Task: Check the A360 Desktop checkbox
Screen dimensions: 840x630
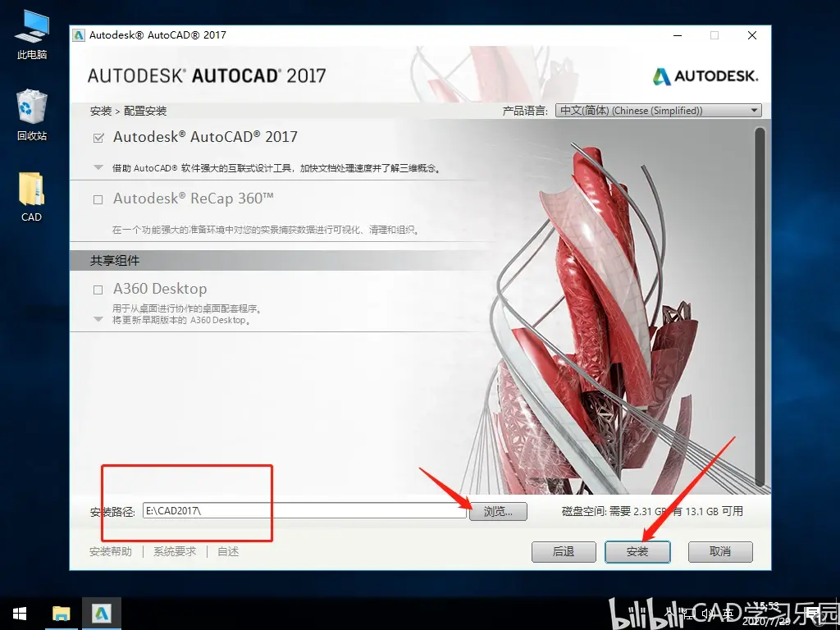Action: point(98,290)
